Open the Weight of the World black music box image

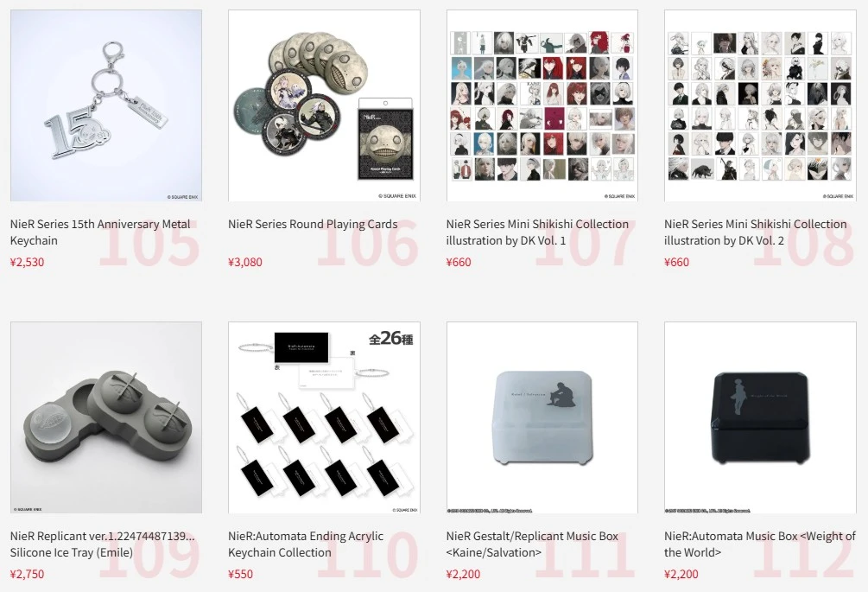760,417
